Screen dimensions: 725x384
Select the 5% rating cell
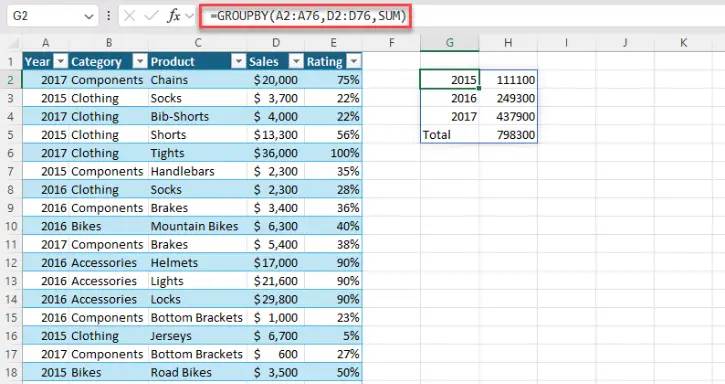(333, 335)
